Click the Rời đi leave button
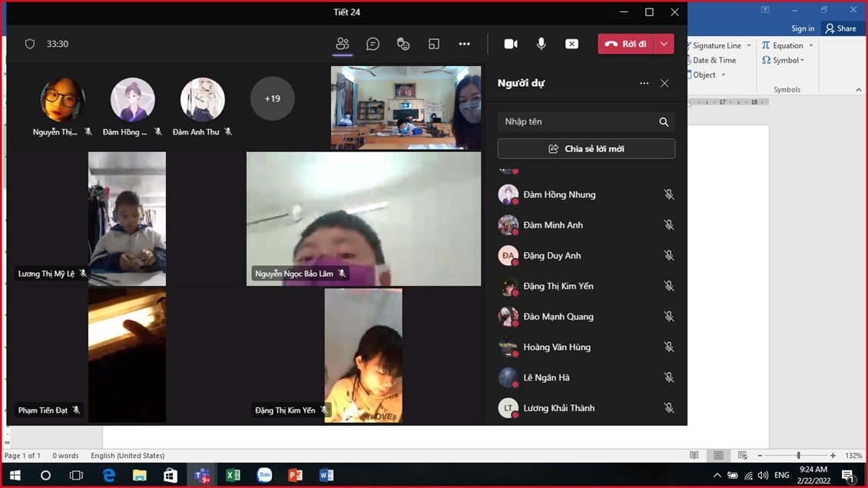This screenshot has height=488, width=868. click(626, 45)
